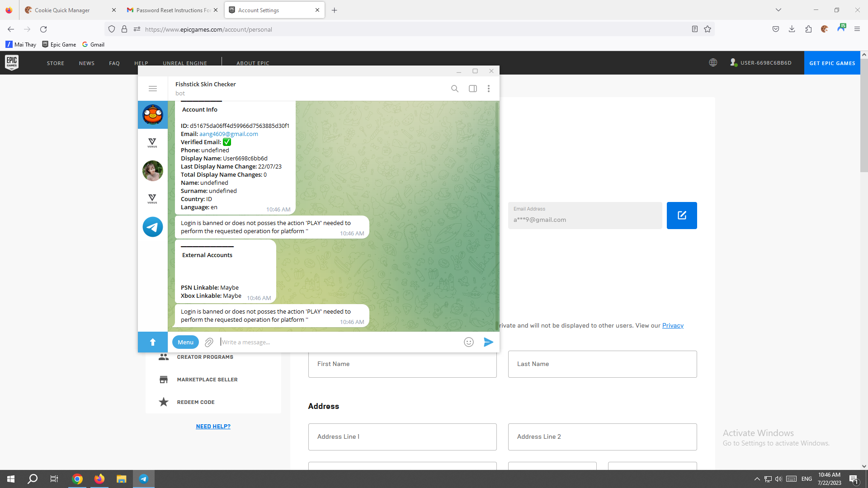Click the Last Name field

click(x=603, y=364)
